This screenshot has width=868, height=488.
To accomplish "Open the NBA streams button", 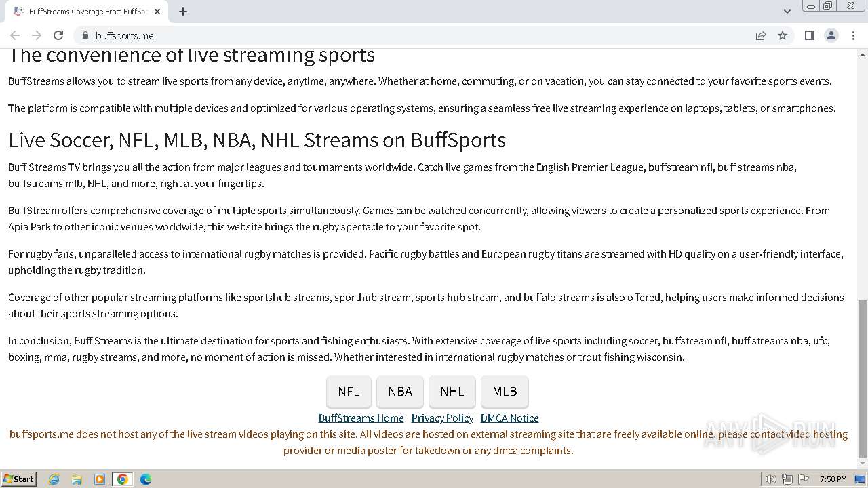I will tap(400, 392).
